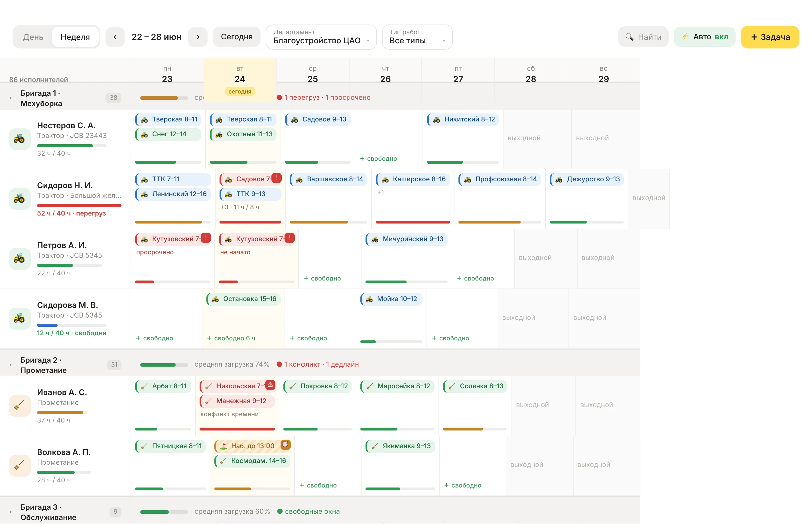Expand +1 hidden task under Каширское 8–16
The height and width of the screenshot is (524, 812).
click(x=380, y=192)
